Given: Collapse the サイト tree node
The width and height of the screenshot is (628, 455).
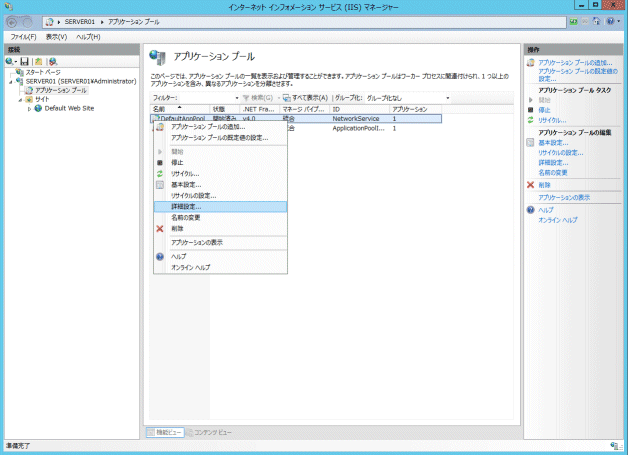Looking at the screenshot, I should [x=20, y=100].
